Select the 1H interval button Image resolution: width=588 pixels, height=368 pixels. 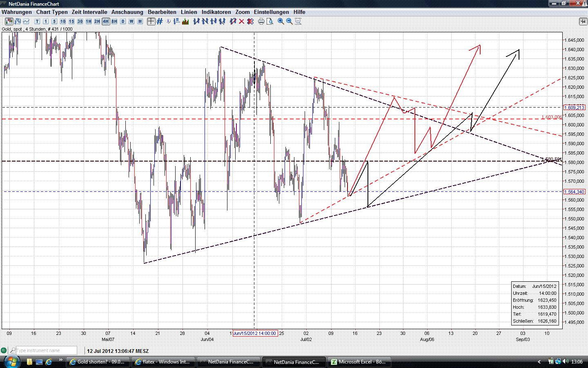pyautogui.click(x=88, y=21)
